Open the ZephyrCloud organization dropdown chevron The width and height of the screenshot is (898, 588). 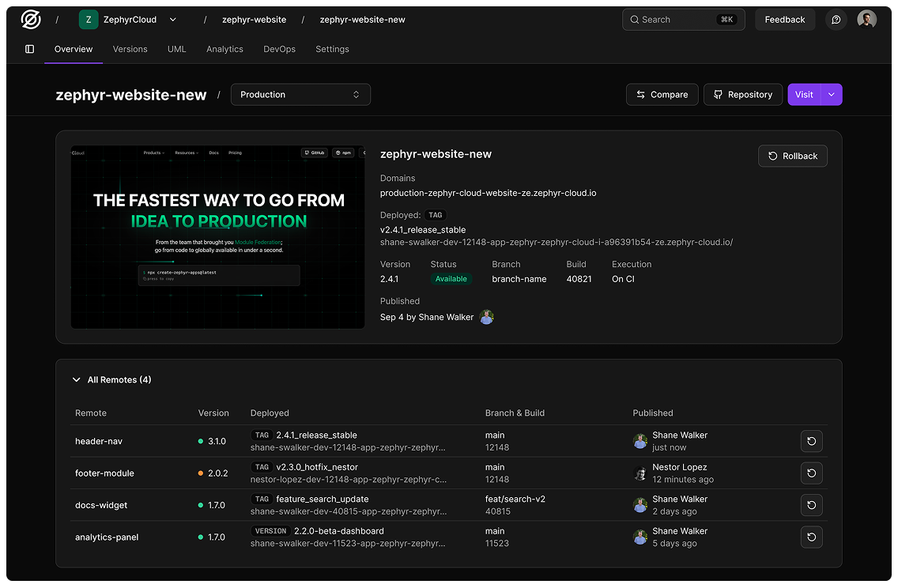pyautogui.click(x=173, y=20)
